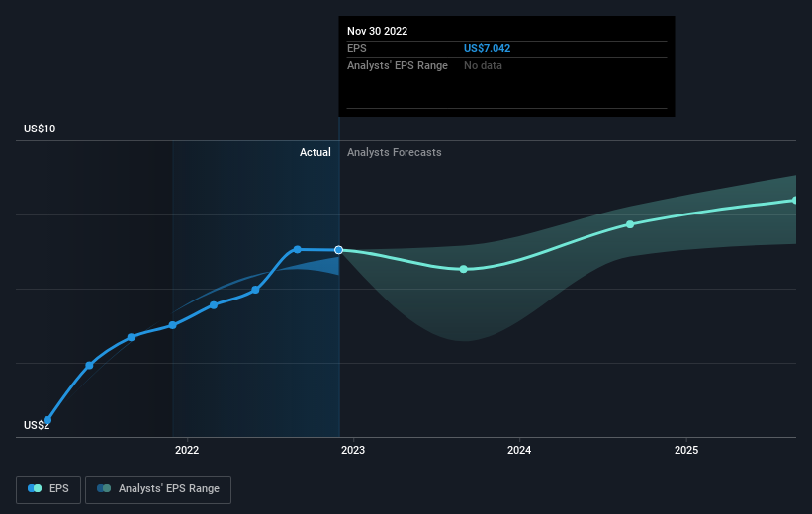The image size is (812, 514).
Task: Click the US$7.042 EPS value in tooltip
Action: click(x=487, y=48)
